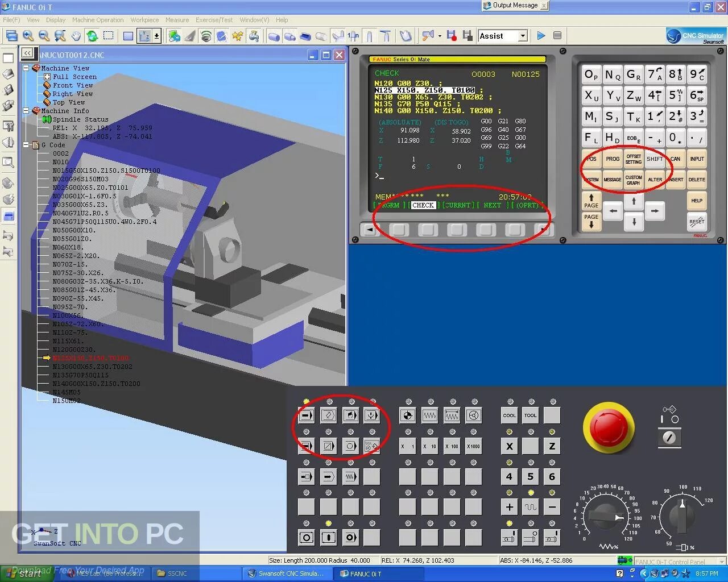Viewport: 728px width, 582px height.
Task: Select Right View tree item
Action: (x=73, y=94)
